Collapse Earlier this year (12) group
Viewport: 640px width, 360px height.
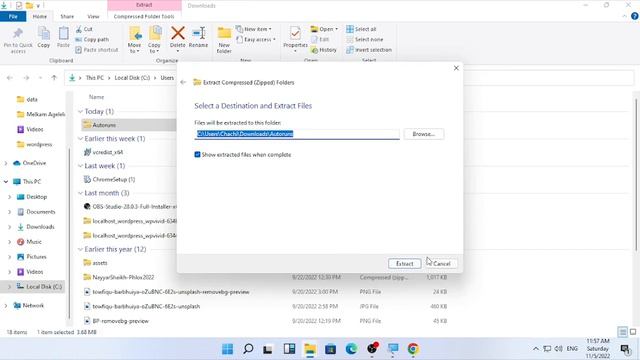pyautogui.click(x=80, y=249)
